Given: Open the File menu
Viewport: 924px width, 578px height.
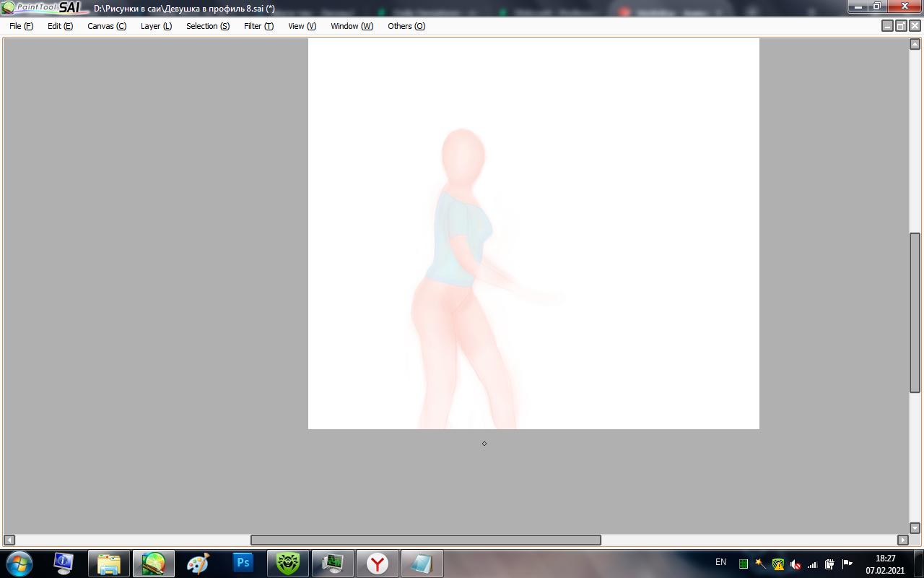Looking at the screenshot, I should coord(21,26).
